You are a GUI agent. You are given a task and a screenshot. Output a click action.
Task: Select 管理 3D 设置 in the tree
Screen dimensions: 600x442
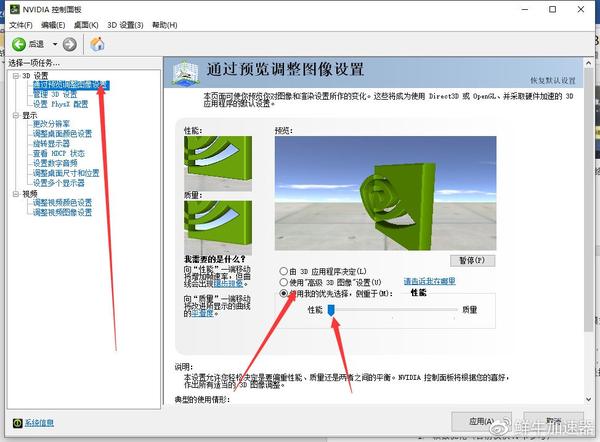[x=55, y=95]
